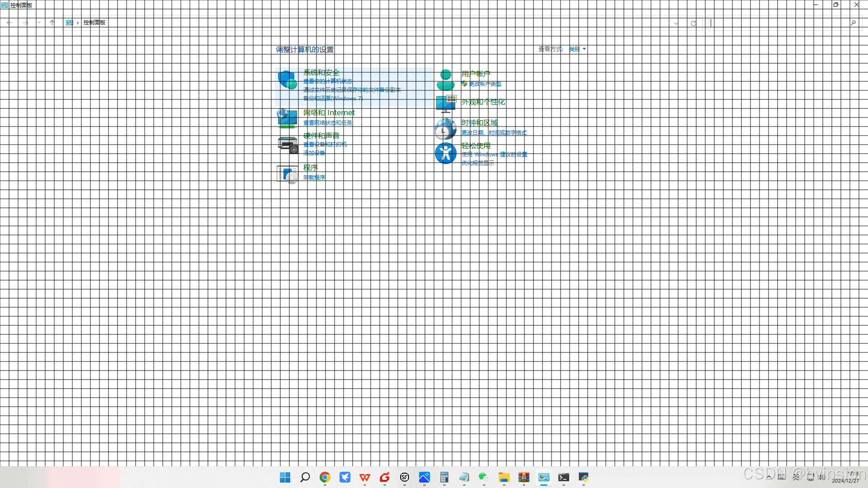The width and height of the screenshot is (868, 488).
Task: Open Google Chrome from the taskbar
Action: (325, 477)
